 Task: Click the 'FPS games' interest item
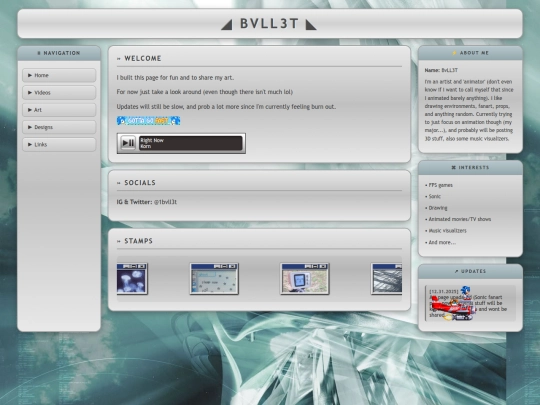[439, 185]
